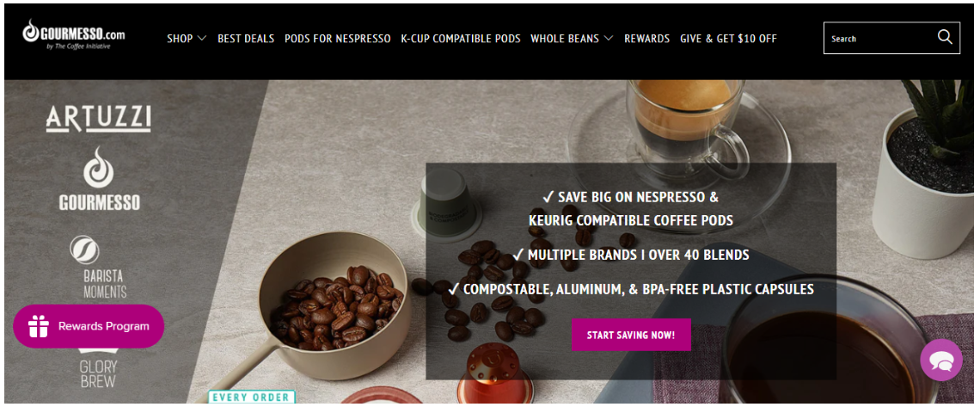The image size is (980, 407).
Task: Focus the Search input field
Action: point(878,38)
